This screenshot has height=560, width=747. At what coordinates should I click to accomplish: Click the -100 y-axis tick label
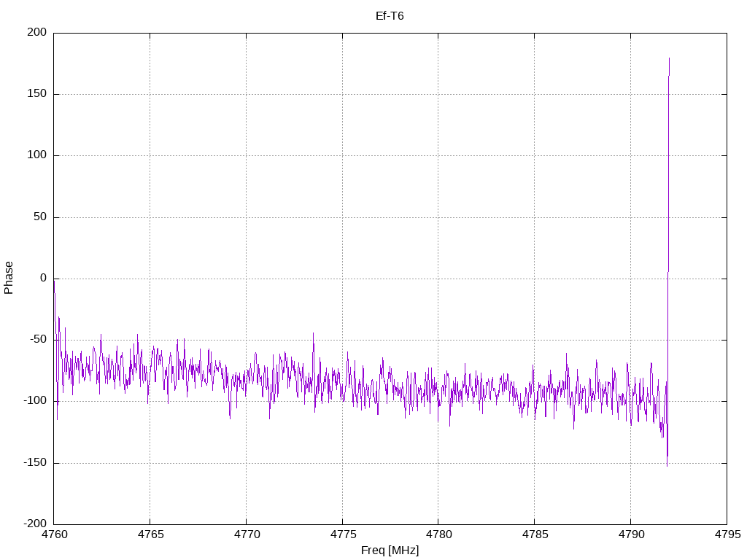34,401
